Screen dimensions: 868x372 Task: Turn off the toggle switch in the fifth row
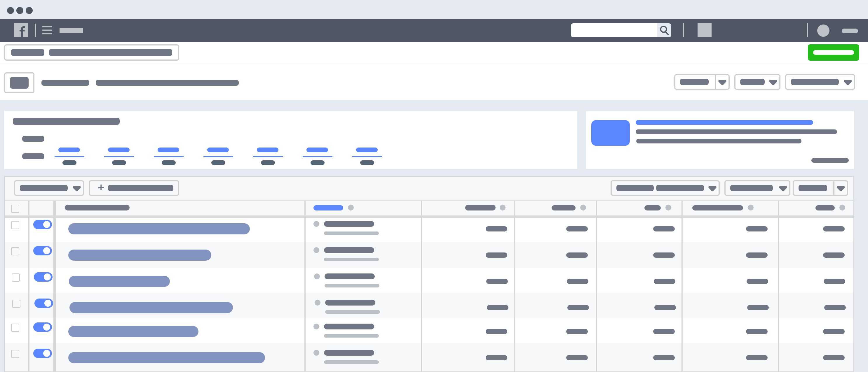pos(42,327)
